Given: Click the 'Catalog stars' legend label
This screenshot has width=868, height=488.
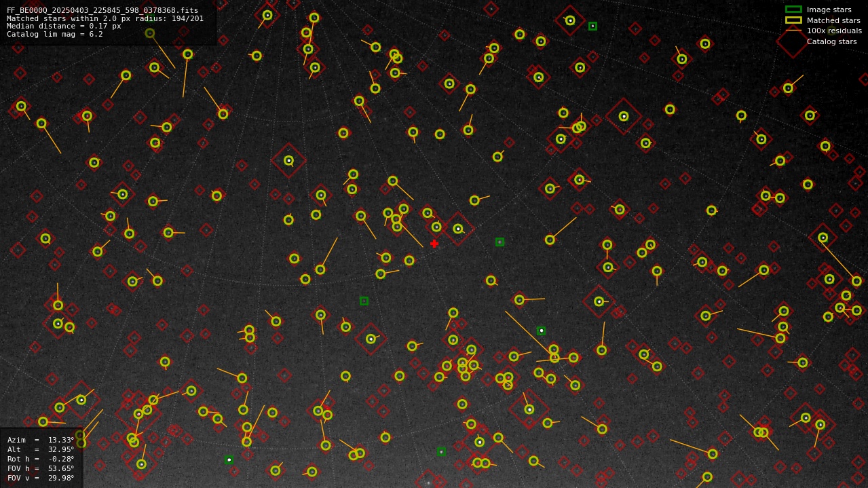Looking at the screenshot, I should 831,42.
